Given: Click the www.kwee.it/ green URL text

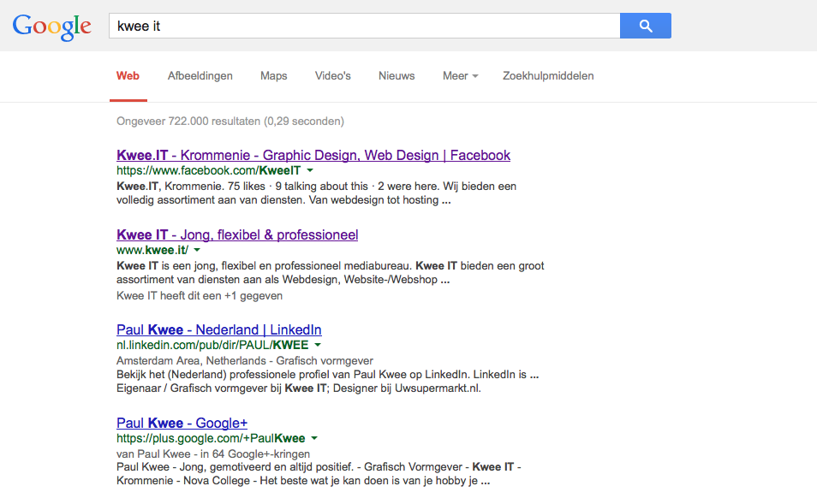Looking at the screenshot, I should click(x=152, y=250).
